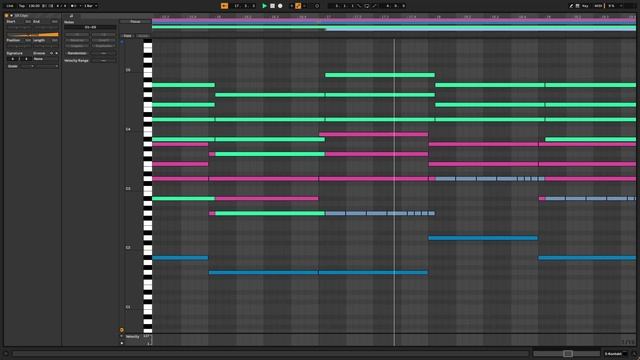Click the Duplicate notes button
Viewport: 640px width, 360px height.
[104, 46]
